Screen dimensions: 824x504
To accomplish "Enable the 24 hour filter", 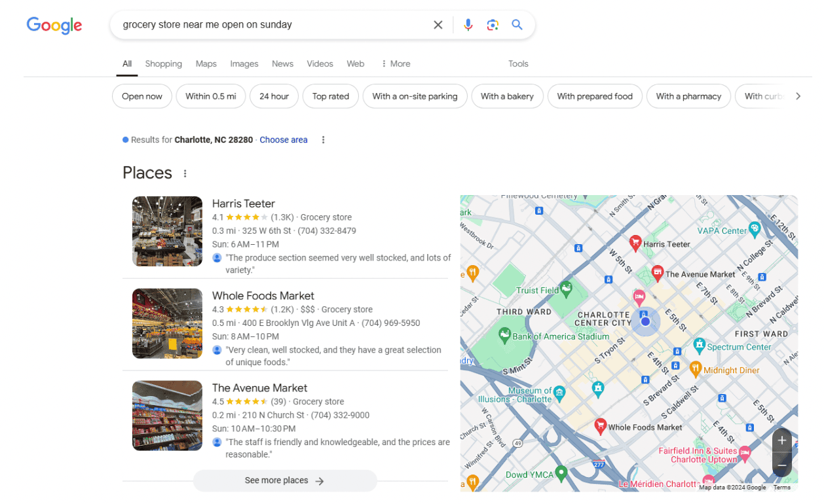I will (x=274, y=96).
